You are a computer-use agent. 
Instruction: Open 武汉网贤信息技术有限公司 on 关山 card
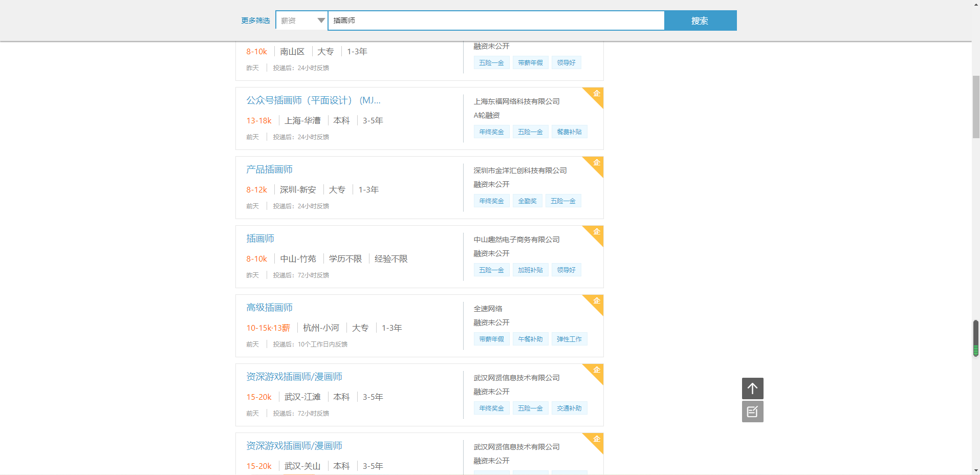coord(516,447)
